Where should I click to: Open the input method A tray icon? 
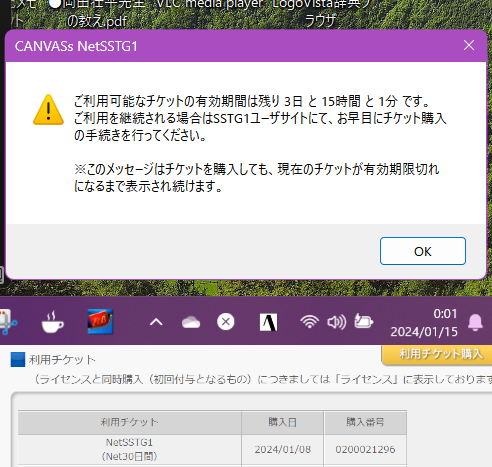(268, 322)
